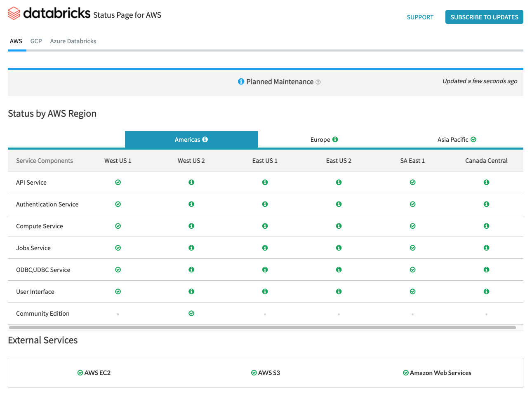Click Jobs Service info icon for Canada Central
Viewport: 532px width, 394px height.
(486, 248)
